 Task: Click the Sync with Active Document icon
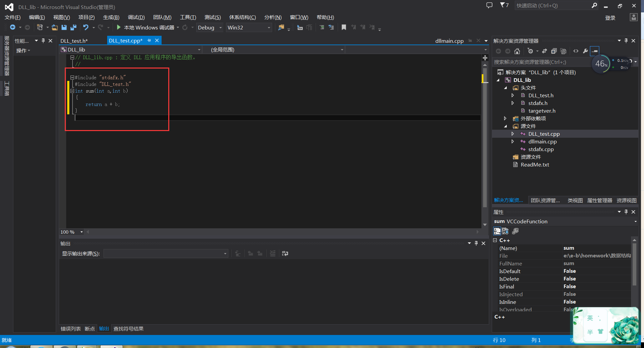545,51
